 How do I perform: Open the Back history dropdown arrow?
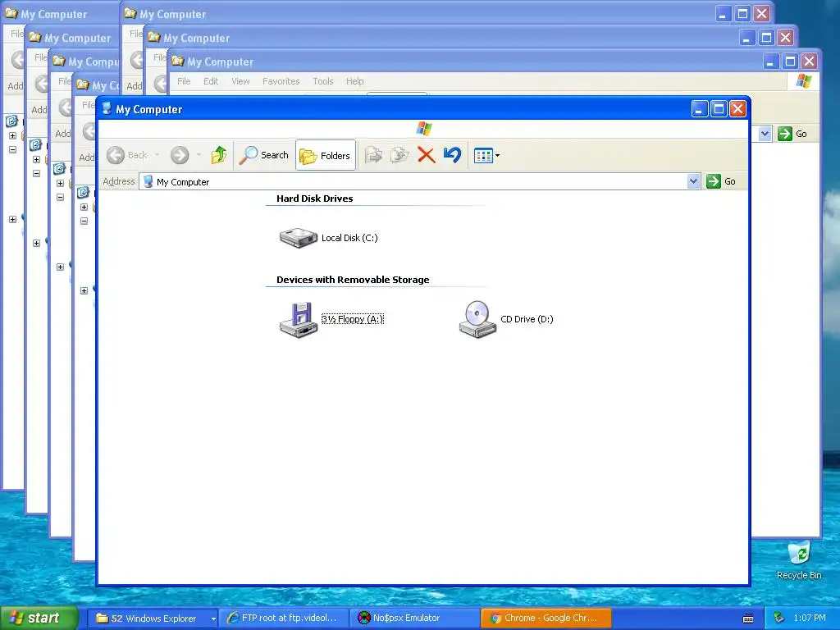point(157,155)
